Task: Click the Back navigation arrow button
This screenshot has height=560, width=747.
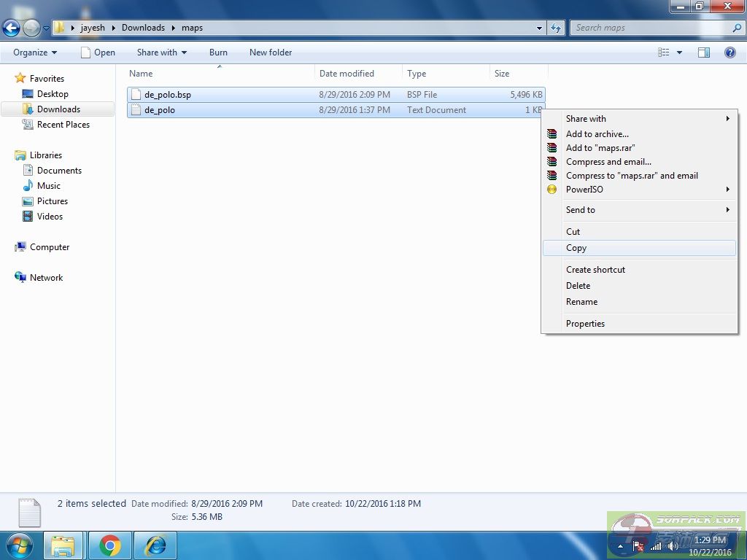Action: 11,28
